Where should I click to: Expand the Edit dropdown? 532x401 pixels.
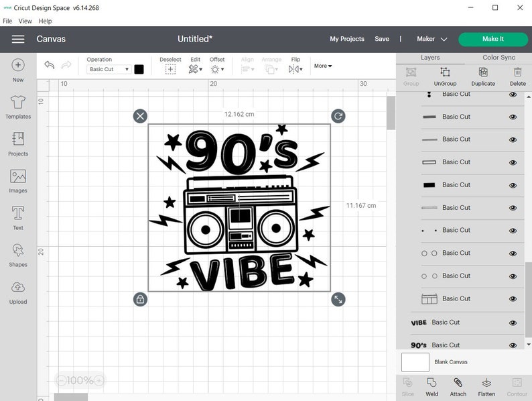click(196, 70)
